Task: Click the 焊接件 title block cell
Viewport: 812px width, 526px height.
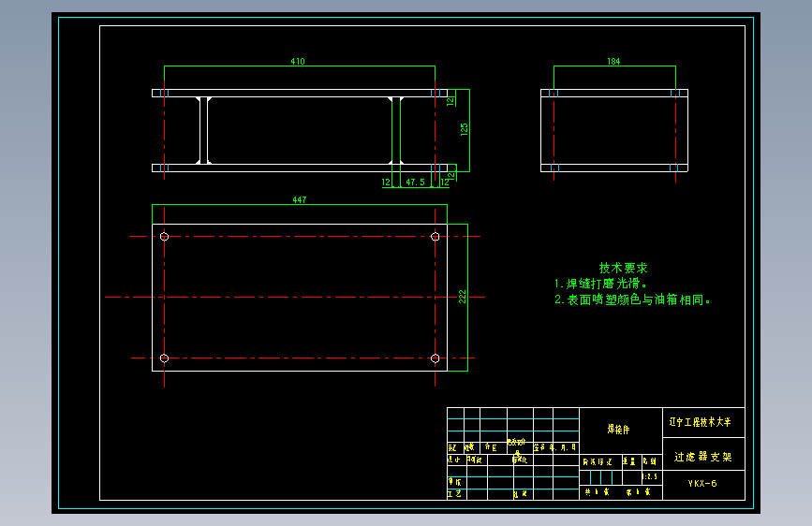Action: tap(619, 430)
